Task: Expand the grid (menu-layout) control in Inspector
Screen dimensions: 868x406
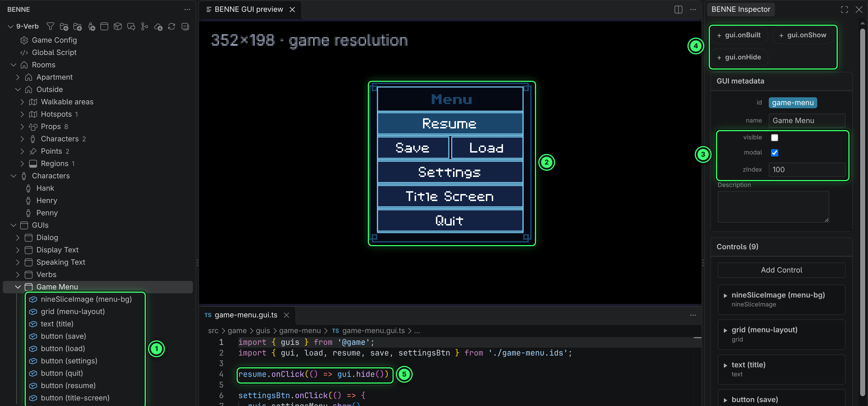Action: click(725, 330)
